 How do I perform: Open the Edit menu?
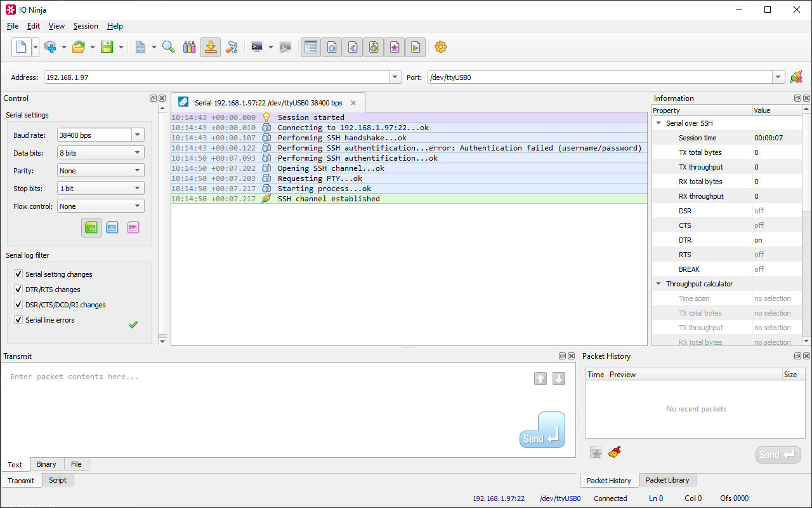click(x=34, y=26)
